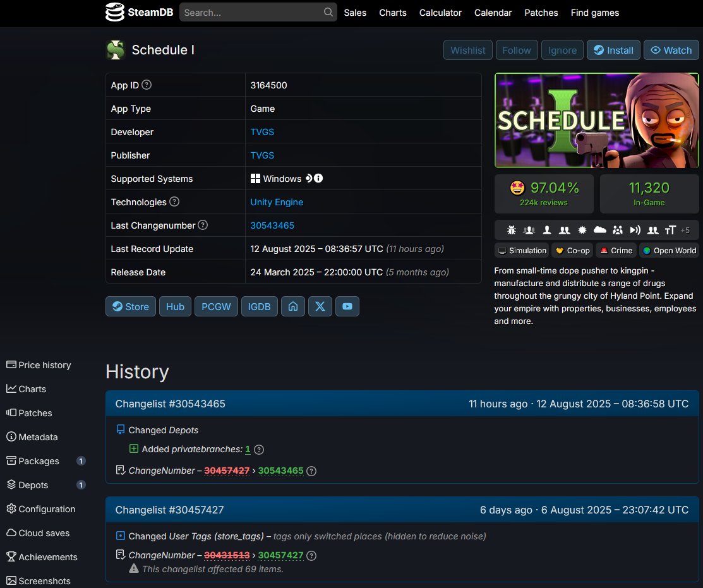Open the TVGS publisher link

pos(262,155)
